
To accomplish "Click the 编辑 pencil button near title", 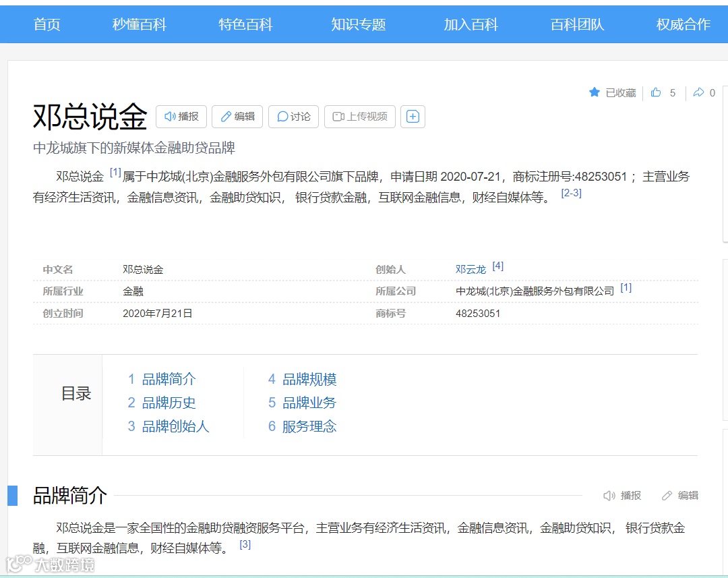I will click(x=237, y=117).
